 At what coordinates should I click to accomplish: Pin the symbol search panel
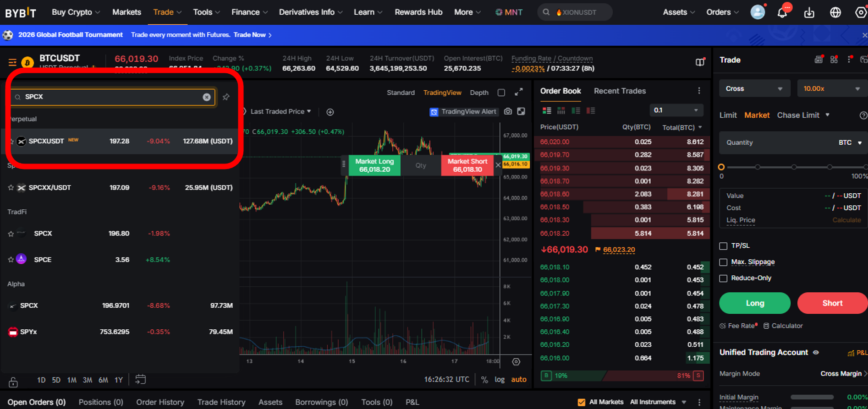pyautogui.click(x=226, y=97)
